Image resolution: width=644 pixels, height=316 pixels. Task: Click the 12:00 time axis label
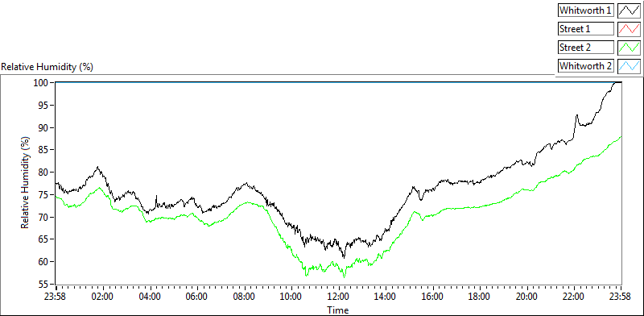tap(338, 296)
